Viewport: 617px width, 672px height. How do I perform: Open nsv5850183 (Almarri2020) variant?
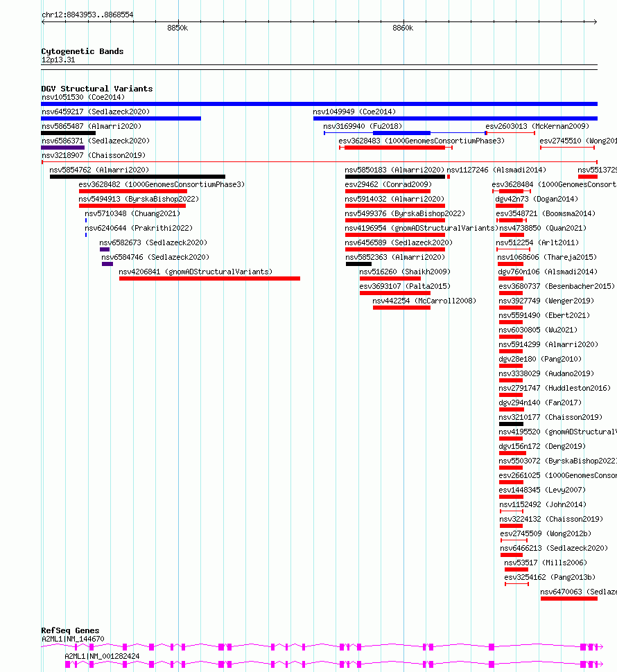pyautogui.click(x=394, y=170)
